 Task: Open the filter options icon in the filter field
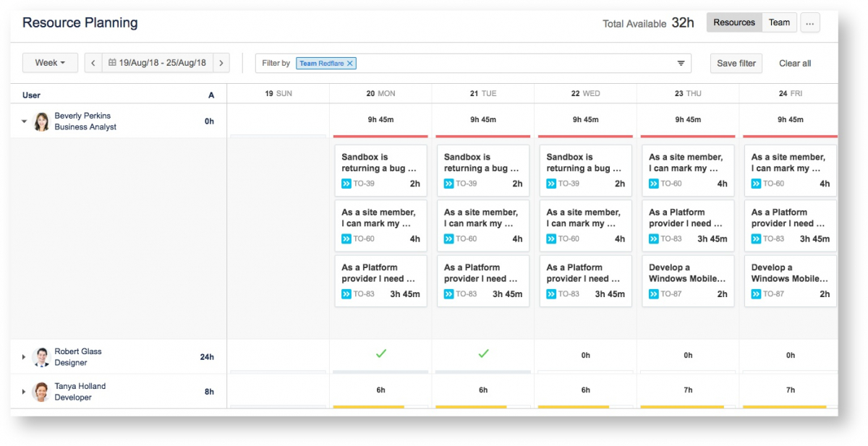681,64
